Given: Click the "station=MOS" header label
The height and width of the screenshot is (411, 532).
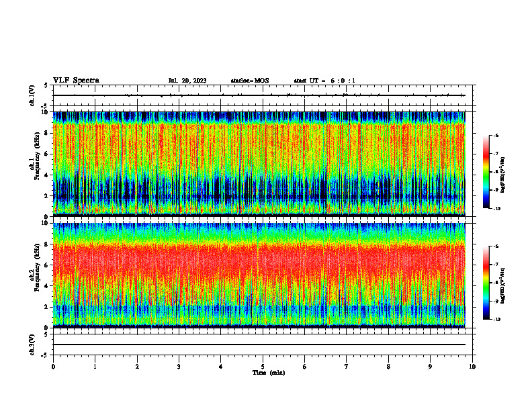Looking at the screenshot, I should click(250, 81).
